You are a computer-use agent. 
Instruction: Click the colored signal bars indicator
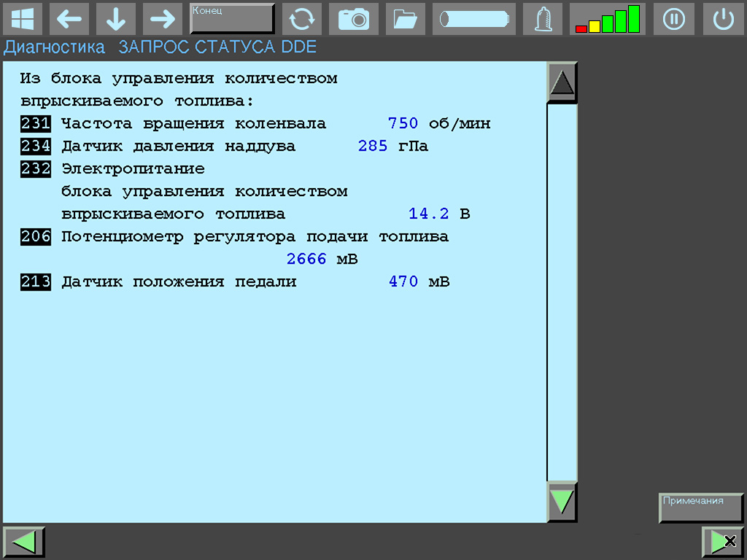click(x=607, y=19)
